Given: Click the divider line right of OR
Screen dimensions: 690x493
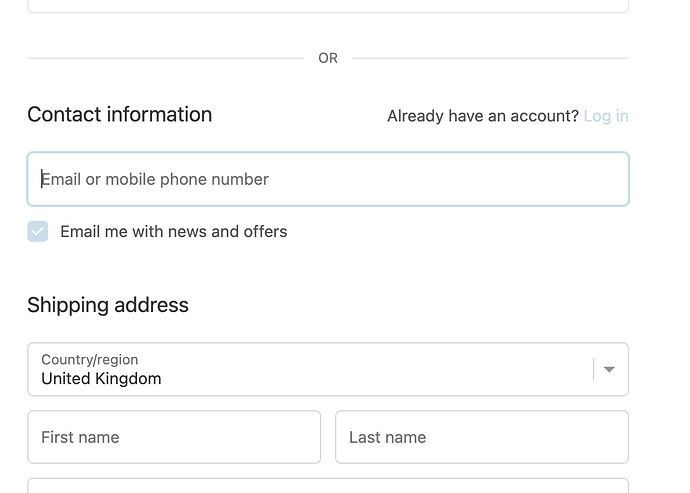Looking at the screenshot, I should pyautogui.click(x=490, y=58).
